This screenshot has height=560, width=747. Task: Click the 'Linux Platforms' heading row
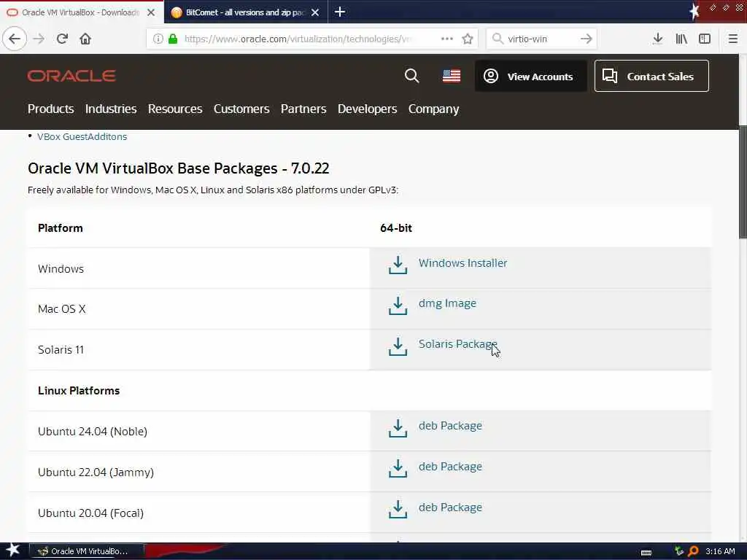click(369, 391)
